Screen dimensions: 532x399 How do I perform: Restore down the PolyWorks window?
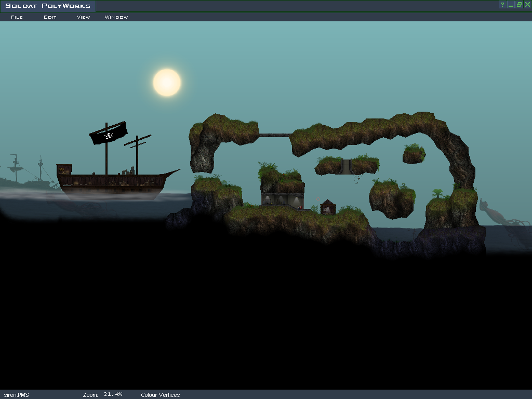519,5
